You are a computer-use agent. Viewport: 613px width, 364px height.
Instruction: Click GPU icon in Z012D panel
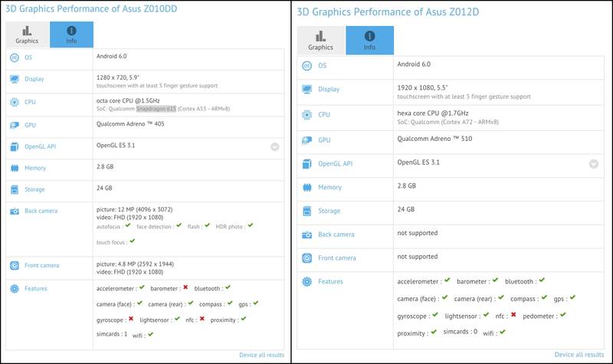(x=307, y=140)
